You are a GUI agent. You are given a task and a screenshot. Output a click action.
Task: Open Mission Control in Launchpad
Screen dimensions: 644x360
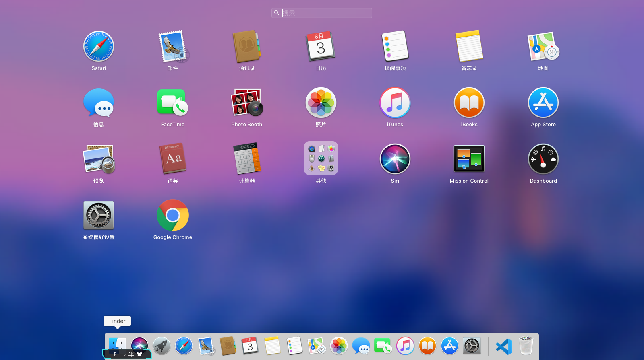[x=469, y=159]
